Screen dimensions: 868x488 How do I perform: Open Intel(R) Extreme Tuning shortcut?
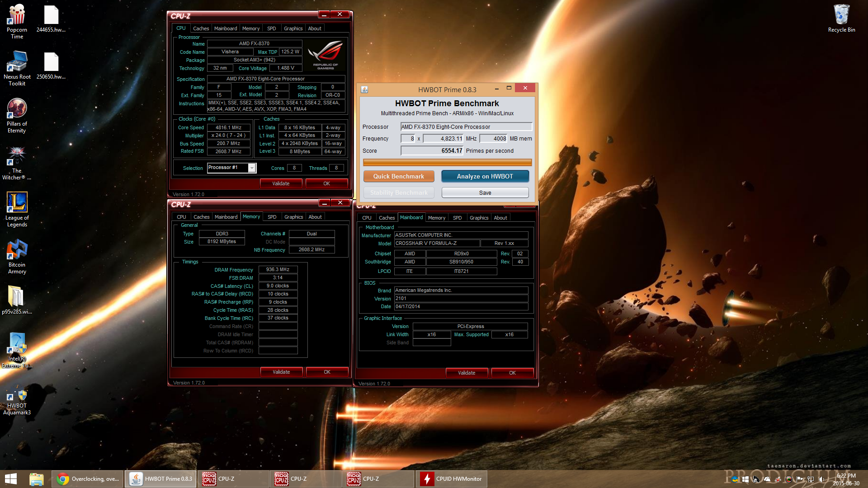(x=17, y=350)
